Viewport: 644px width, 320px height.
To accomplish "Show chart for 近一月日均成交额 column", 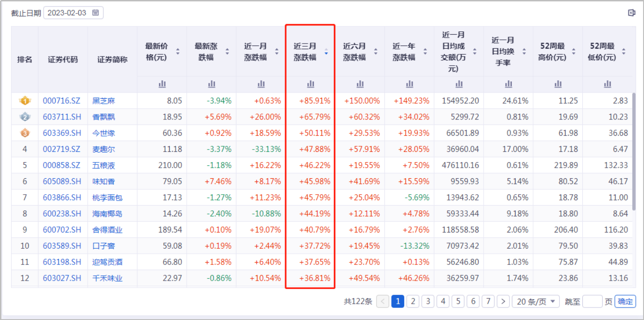I will pyautogui.click(x=459, y=84).
